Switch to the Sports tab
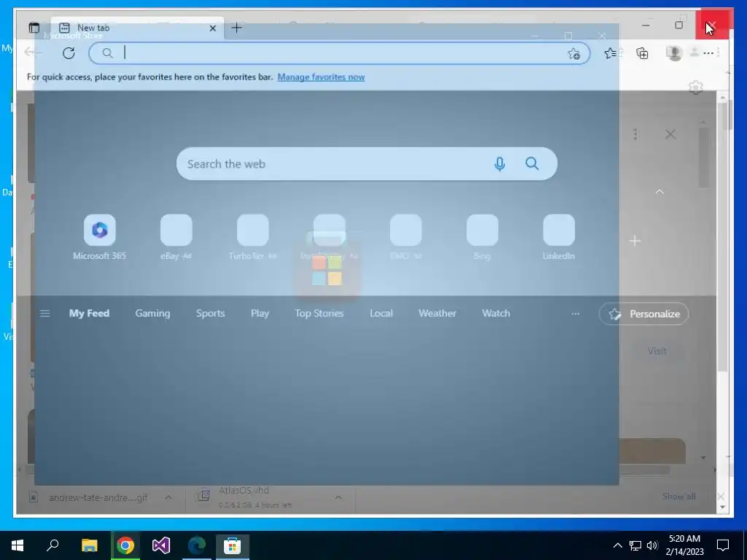The width and height of the screenshot is (747, 560). (x=210, y=314)
